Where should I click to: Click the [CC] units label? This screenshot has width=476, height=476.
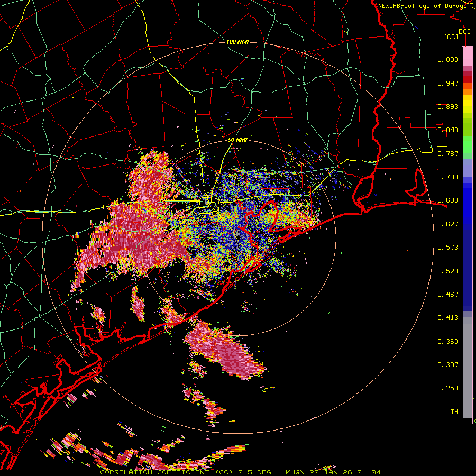point(452,36)
